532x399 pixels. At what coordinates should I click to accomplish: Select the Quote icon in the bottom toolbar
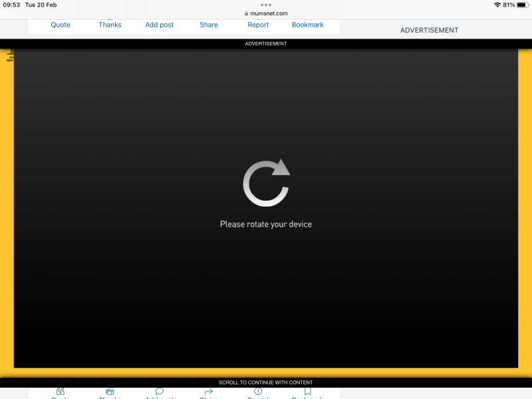point(61,391)
